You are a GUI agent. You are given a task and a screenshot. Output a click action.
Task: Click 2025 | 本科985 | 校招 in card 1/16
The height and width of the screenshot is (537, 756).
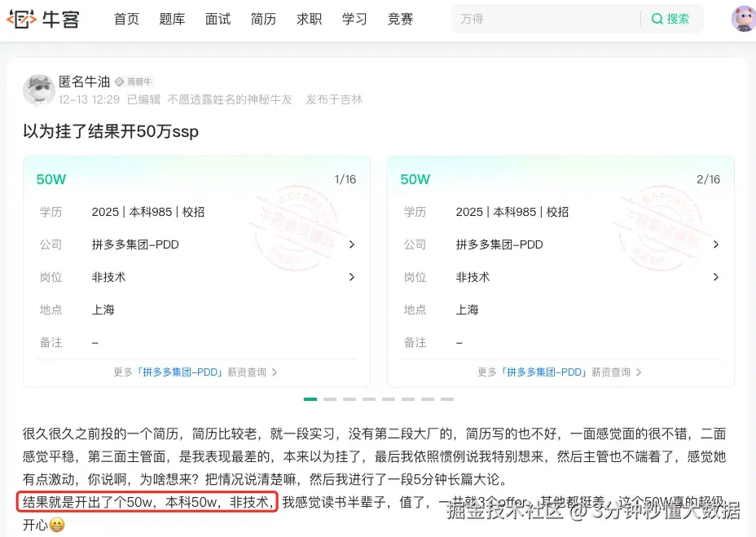click(x=148, y=212)
